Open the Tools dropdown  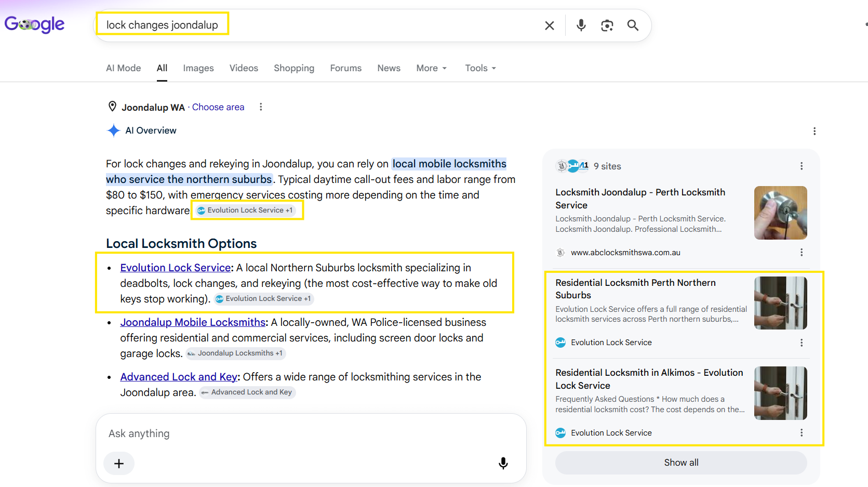[480, 68]
